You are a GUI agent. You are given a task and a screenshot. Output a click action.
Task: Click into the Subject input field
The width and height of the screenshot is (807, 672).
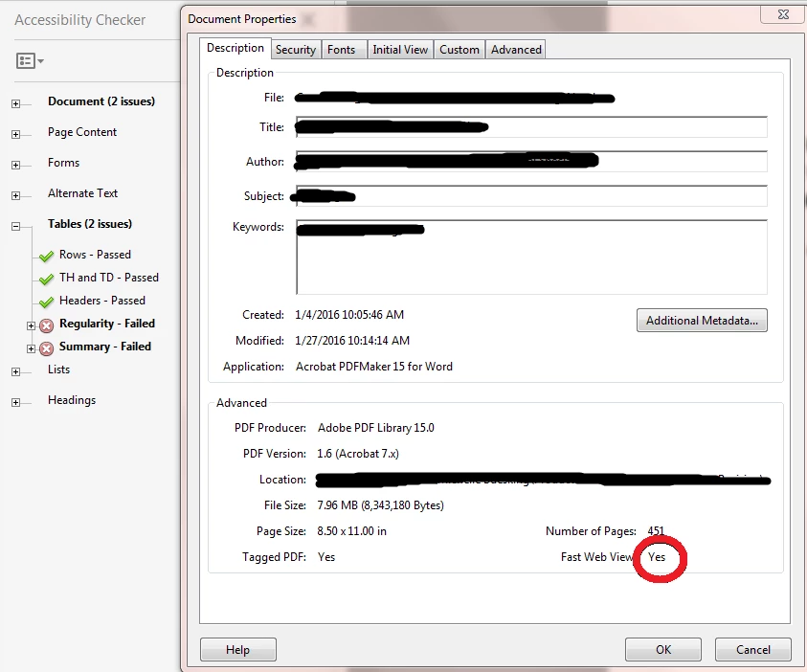point(531,196)
